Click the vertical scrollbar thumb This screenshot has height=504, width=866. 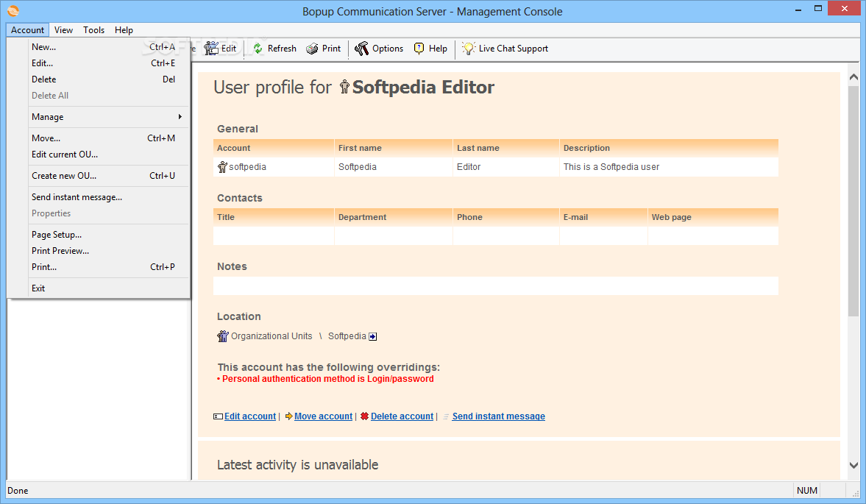tap(853, 200)
